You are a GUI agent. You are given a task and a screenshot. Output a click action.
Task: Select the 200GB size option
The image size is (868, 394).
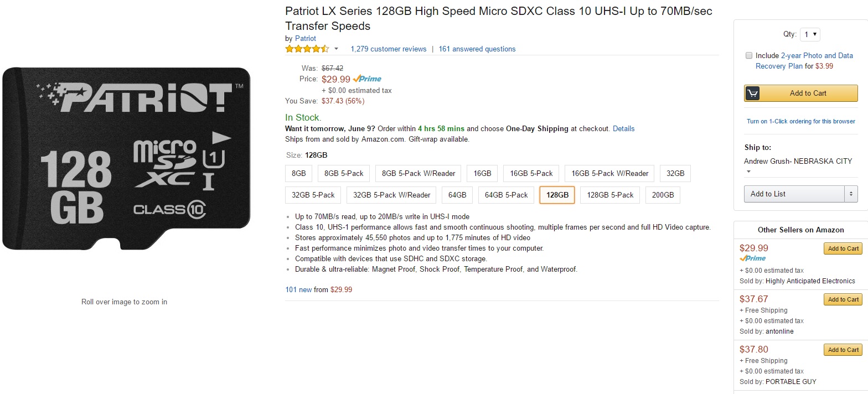point(663,195)
